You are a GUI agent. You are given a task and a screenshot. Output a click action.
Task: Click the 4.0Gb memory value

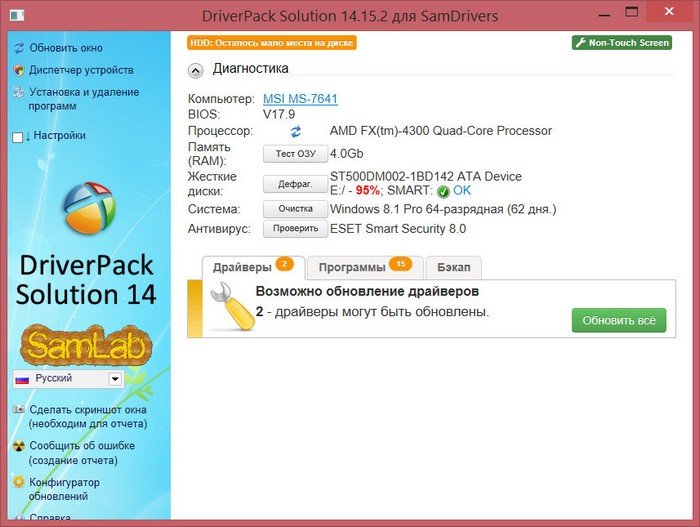(x=346, y=154)
